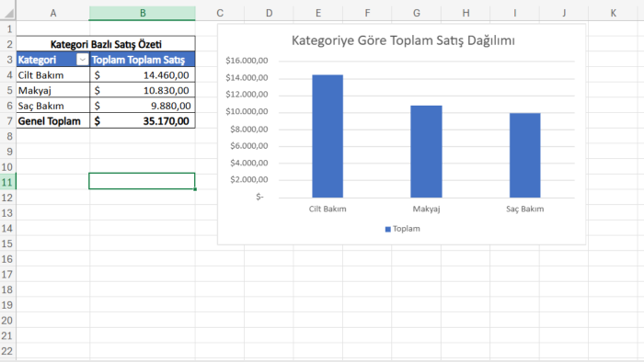Select the 'Makyaj' table cell
Viewport: 644px width, 362px height.
tap(53, 90)
